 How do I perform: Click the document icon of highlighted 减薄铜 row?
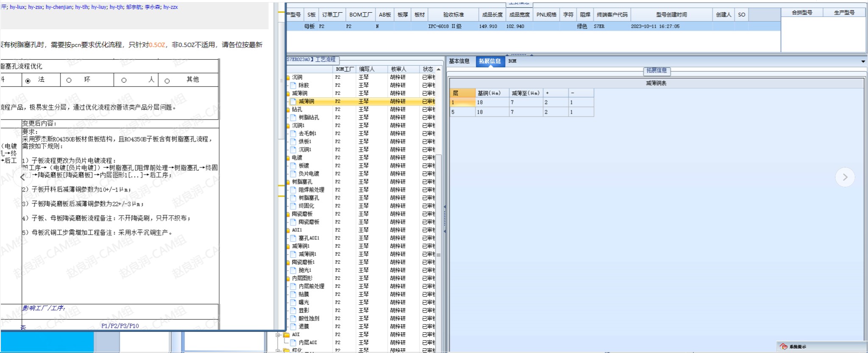click(x=293, y=101)
